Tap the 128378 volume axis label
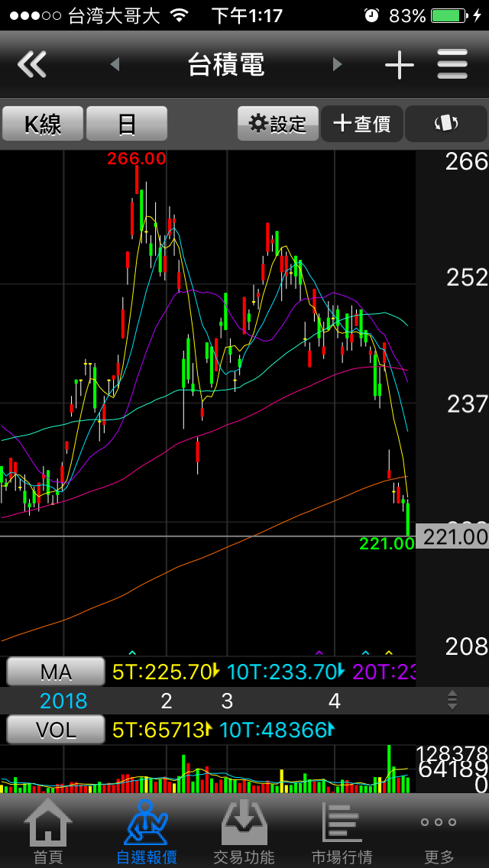Image resolution: width=489 pixels, height=868 pixels. pyautogui.click(x=452, y=753)
